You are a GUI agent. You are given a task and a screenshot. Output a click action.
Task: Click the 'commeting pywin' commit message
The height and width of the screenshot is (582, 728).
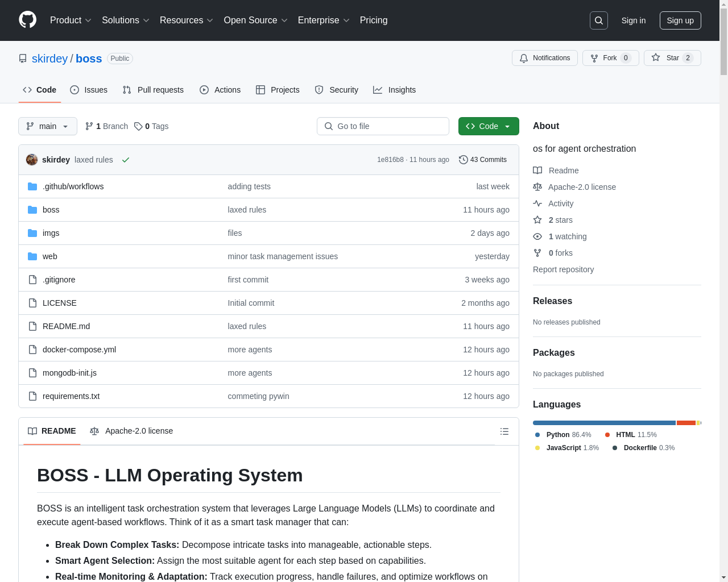(258, 396)
